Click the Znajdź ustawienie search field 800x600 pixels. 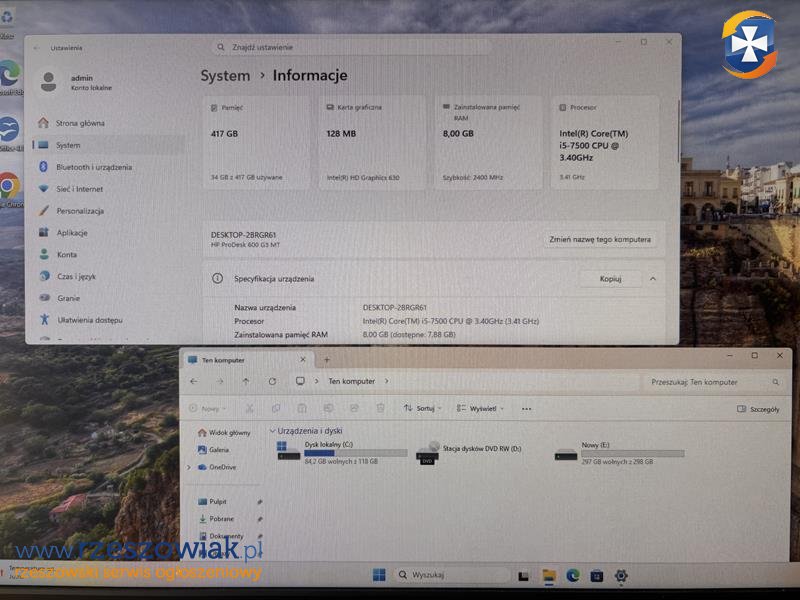pyautogui.click(x=350, y=47)
